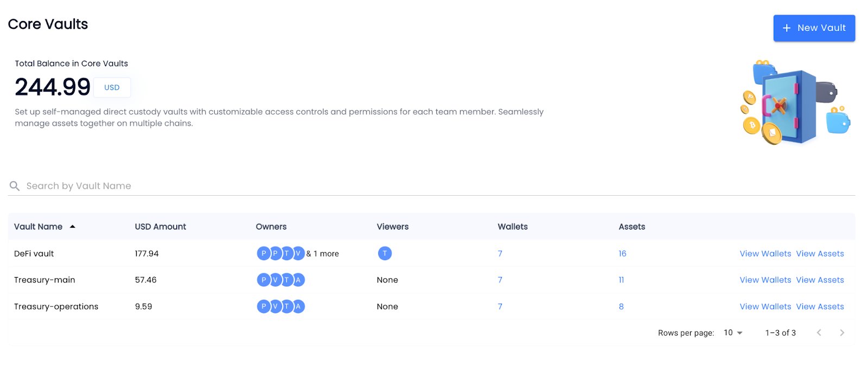Open the rows per page dropdown
Screen dimensions: 868x373
pos(733,333)
